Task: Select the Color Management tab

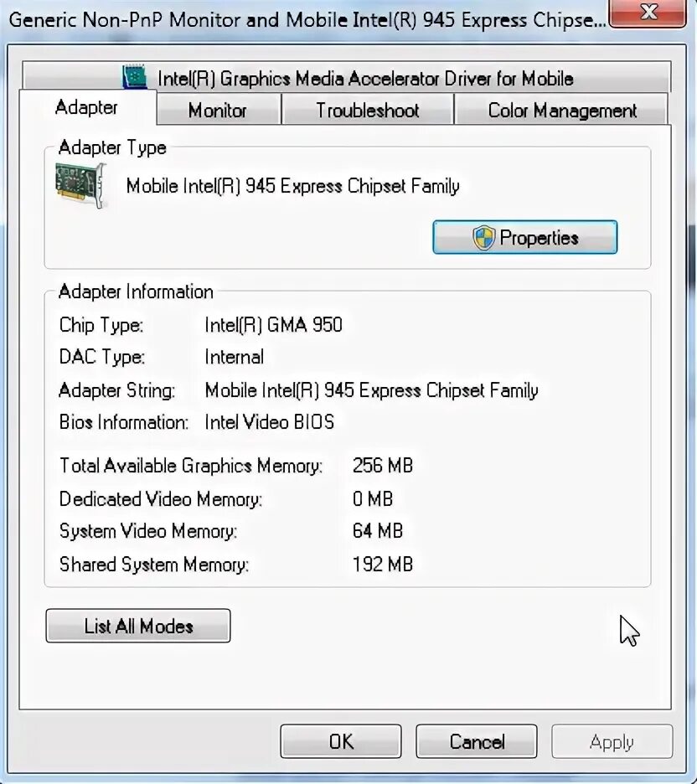Action: 561,110
